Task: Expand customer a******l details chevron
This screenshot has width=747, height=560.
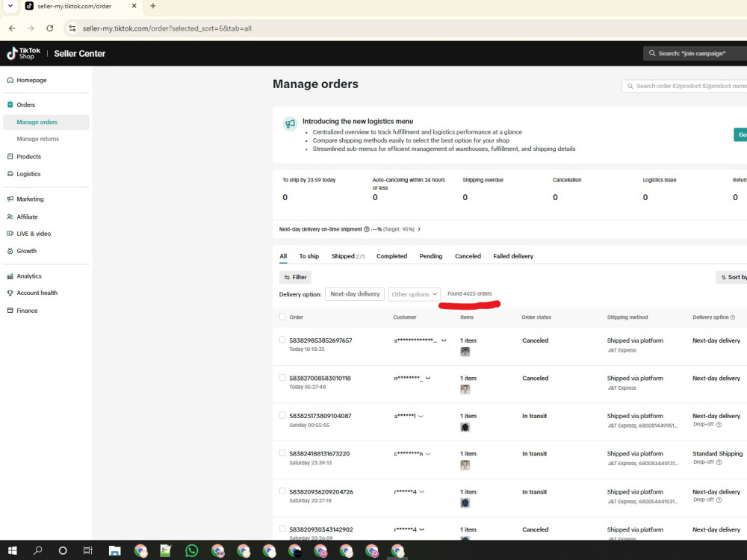Action: [x=421, y=416]
